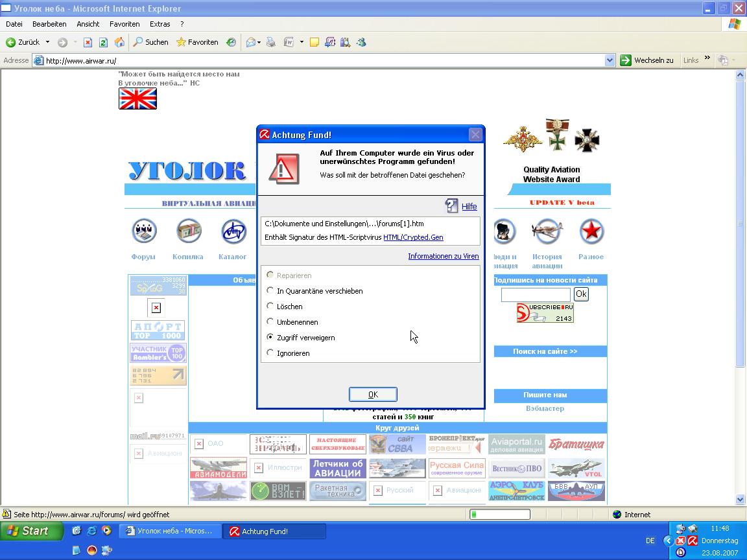
Task: Open the HTML/Crypted.Gen virus link
Action: click(x=414, y=237)
